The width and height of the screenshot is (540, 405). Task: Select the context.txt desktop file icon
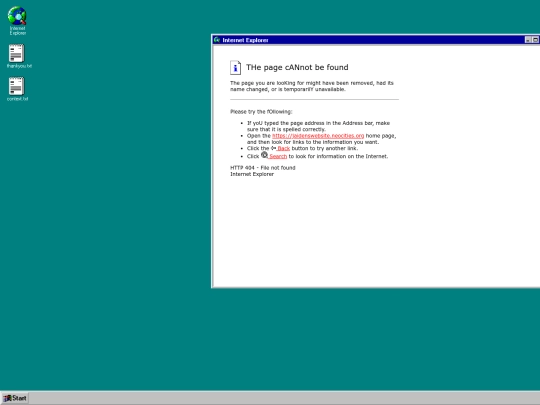(17, 89)
